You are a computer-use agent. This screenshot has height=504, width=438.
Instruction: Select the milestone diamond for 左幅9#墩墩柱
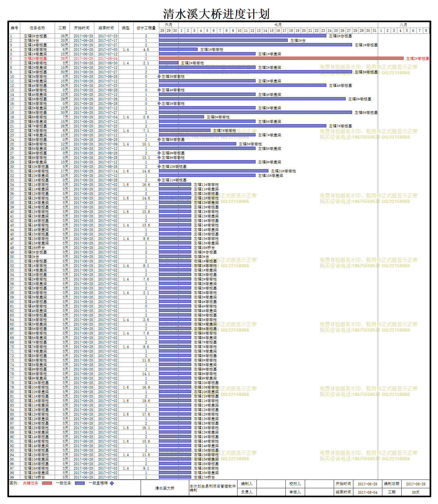point(159,158)
